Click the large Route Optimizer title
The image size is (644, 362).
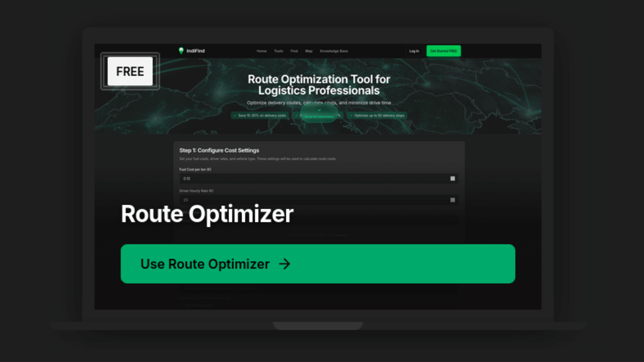click(x=207, y=214)
